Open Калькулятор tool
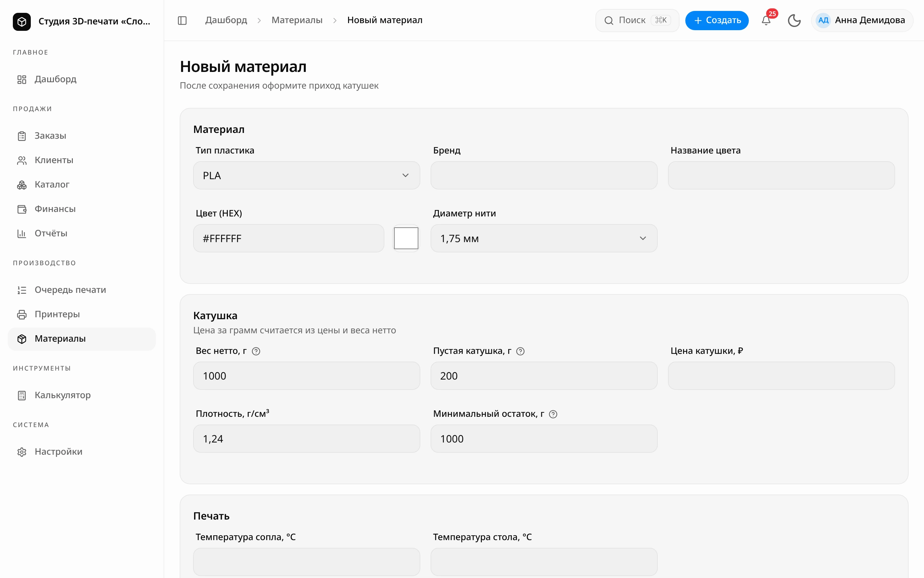 (82, 395)
